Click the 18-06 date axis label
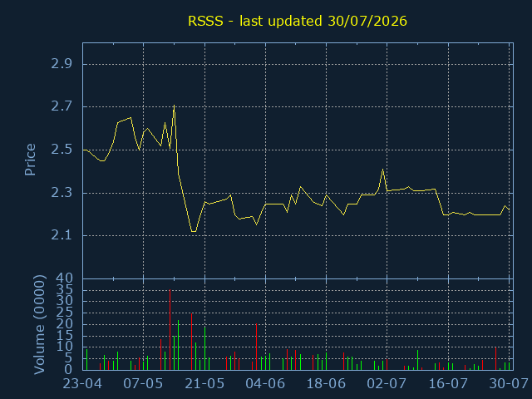 pos(326,384)
